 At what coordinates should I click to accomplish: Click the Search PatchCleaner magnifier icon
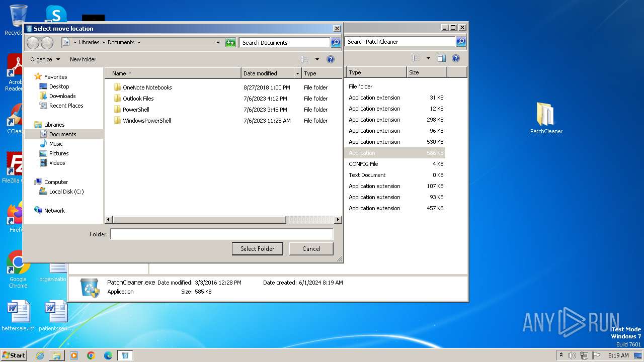(460, 42)
